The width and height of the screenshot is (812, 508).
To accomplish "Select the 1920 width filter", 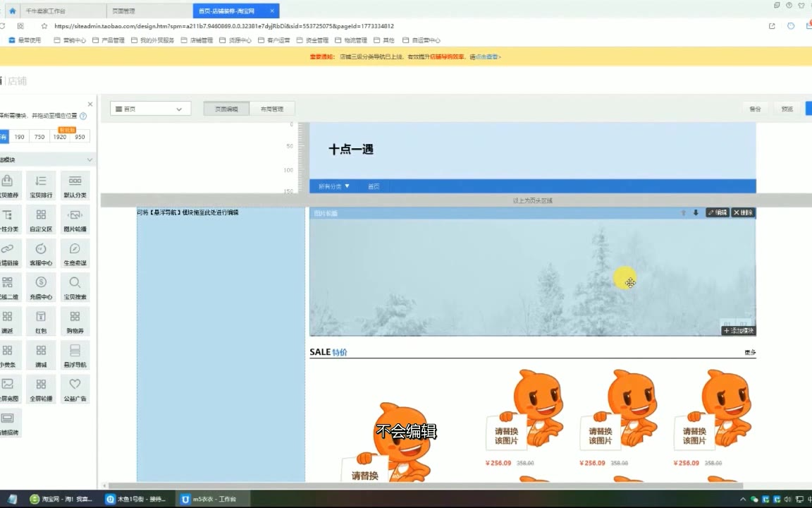I will [60, 137].
